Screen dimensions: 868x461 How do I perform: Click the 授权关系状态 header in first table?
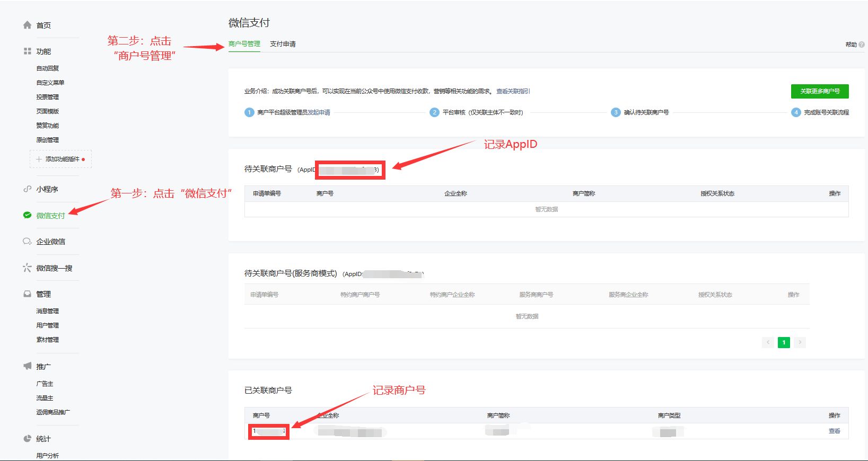[x=717, y=193]
